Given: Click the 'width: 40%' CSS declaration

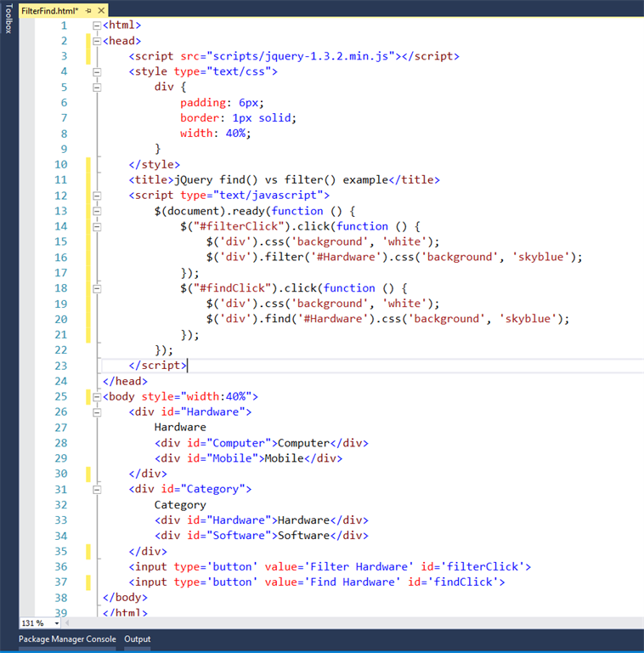Looking at the screenshot, I should [x=216, y=133].
